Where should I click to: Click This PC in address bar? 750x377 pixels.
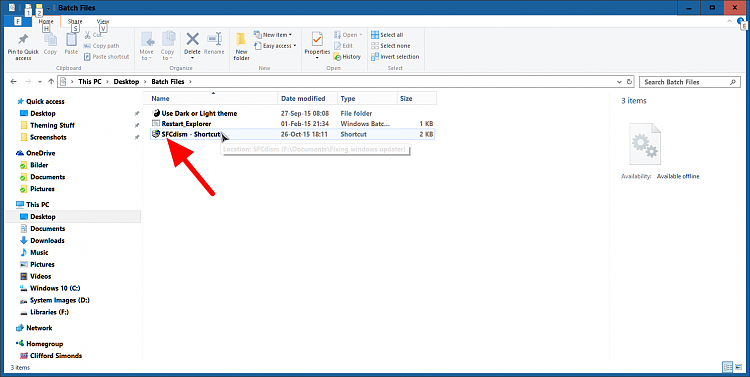tap(90, 82)
